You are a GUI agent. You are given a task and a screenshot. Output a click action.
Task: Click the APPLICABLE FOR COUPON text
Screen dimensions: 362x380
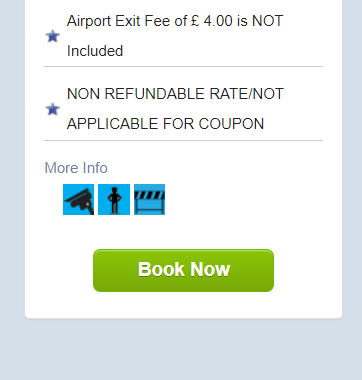tap(165, 124)
